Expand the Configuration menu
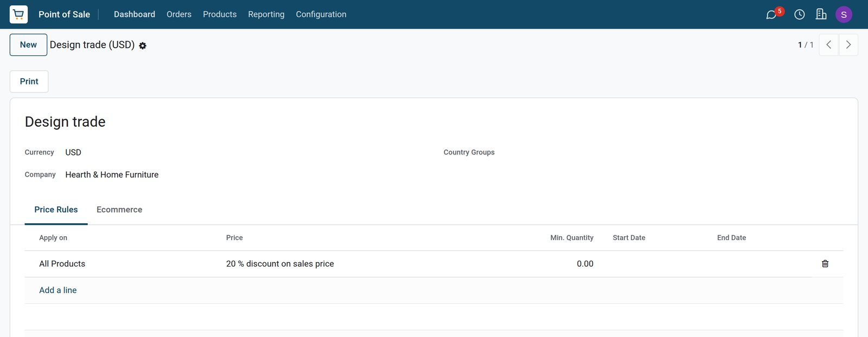Screen dimensions: 868x337 tap(321, 14)
